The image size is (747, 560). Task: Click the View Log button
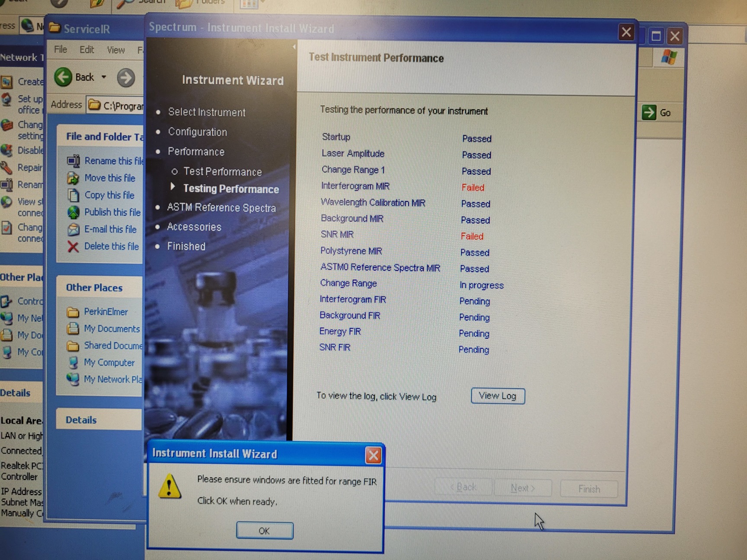pos(498,396)
